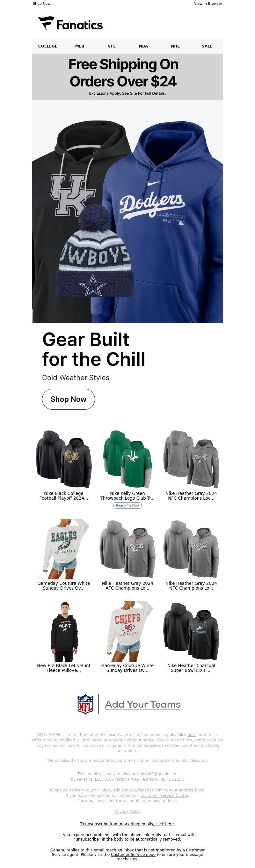Click the Shop Now rounded button
The image size is (255, 868).
69,399
